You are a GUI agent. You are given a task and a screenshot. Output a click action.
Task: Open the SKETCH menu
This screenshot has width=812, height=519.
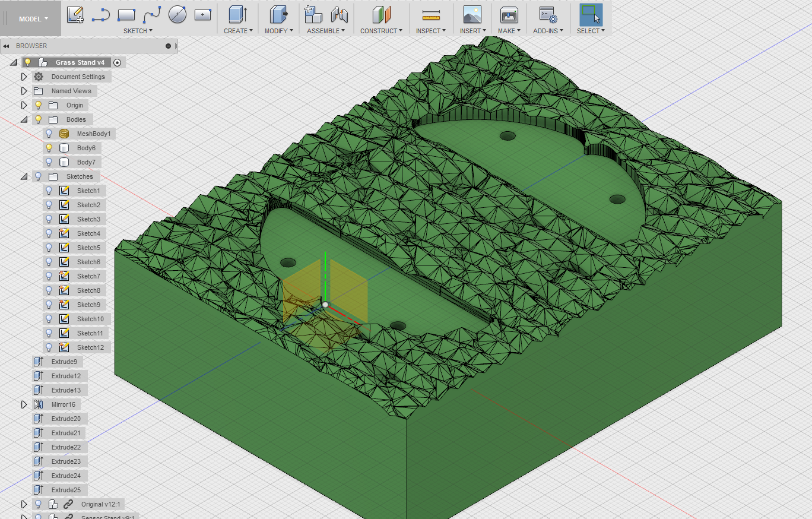[138, 31]
